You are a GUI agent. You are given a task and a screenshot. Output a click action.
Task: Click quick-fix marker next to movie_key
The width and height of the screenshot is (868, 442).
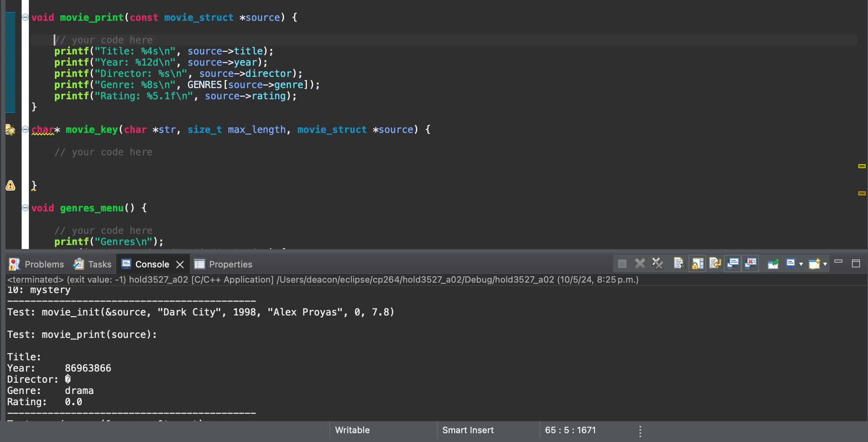(x=10, y=130)
